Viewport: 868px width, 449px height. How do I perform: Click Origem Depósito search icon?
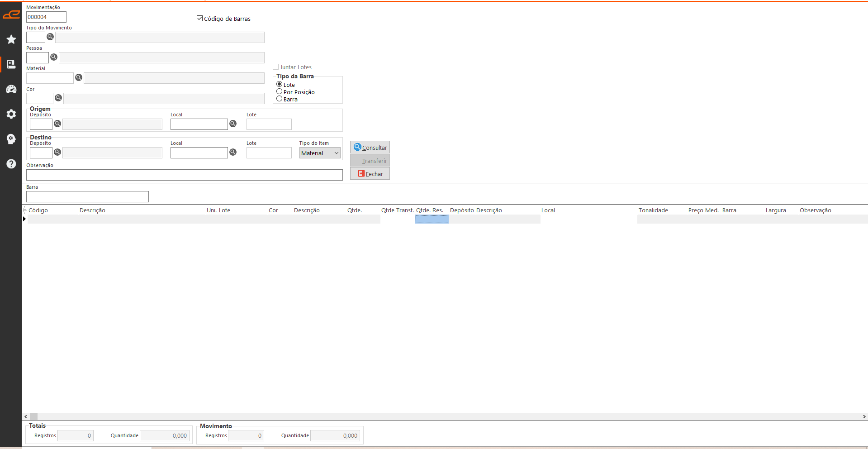57,124
